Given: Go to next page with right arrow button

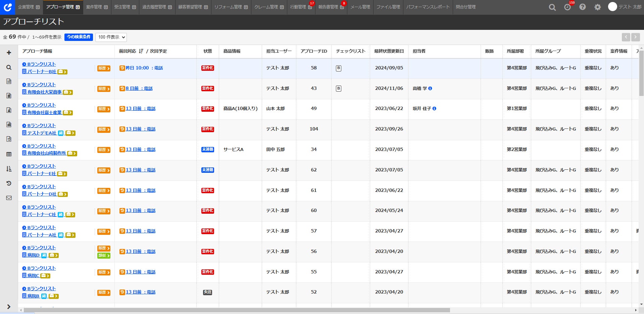Looking at the screenshot, I should point(635,37).
